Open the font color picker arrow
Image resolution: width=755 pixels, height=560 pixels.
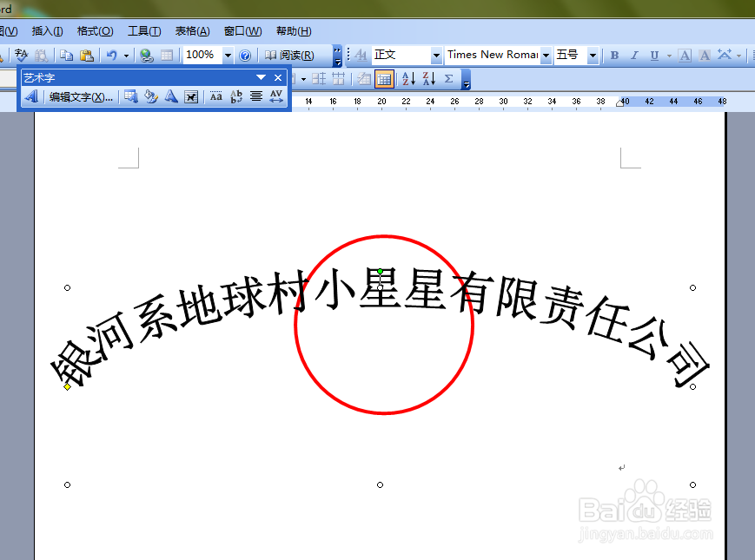738,55
